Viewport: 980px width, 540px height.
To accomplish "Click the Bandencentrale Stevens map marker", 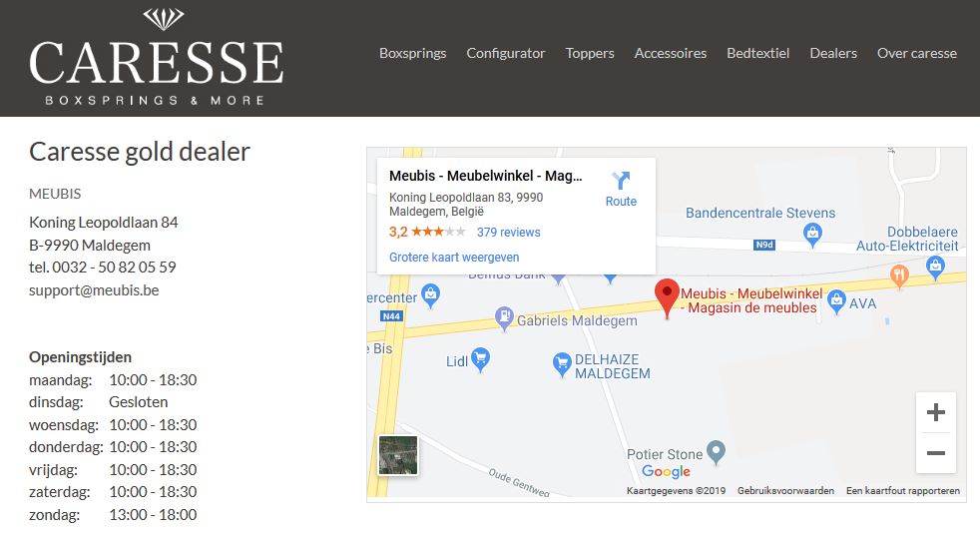I will tap(812, 234).
